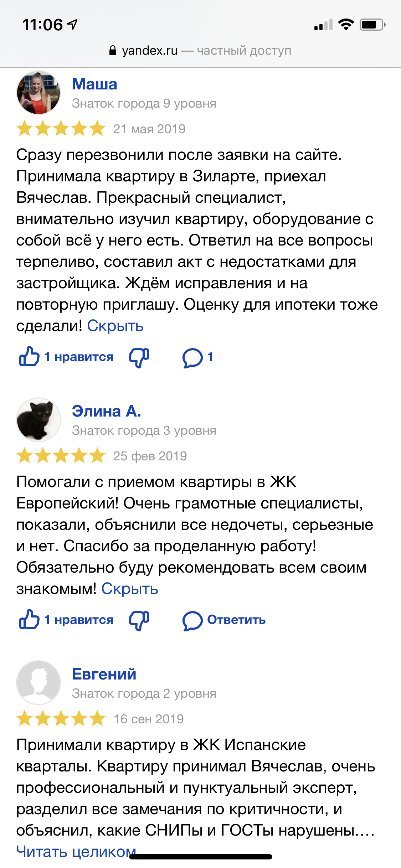Open Элина А. profile name link

[107, 411]
